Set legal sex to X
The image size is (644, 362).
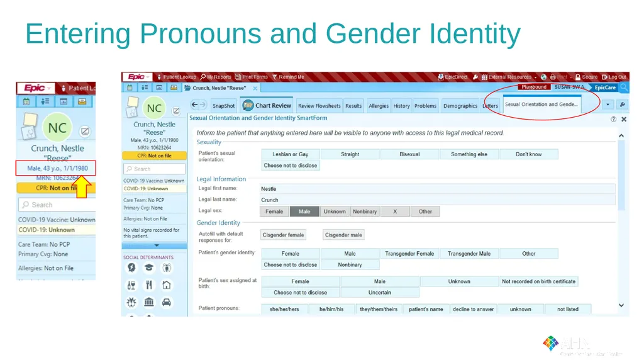click(x=395, y=212)
